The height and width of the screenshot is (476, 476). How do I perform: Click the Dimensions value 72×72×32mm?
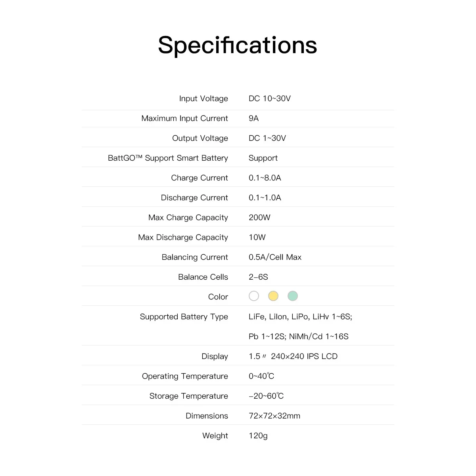point(274,416)
